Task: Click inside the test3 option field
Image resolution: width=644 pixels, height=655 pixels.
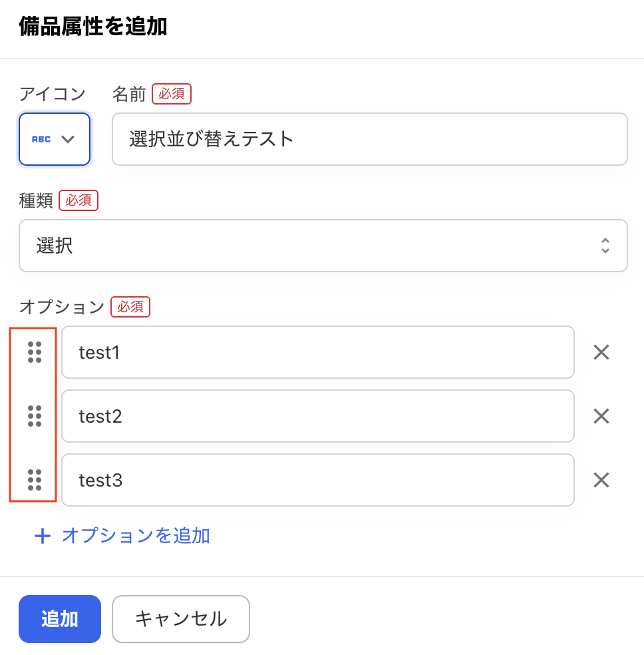Action: pos(318,480)
